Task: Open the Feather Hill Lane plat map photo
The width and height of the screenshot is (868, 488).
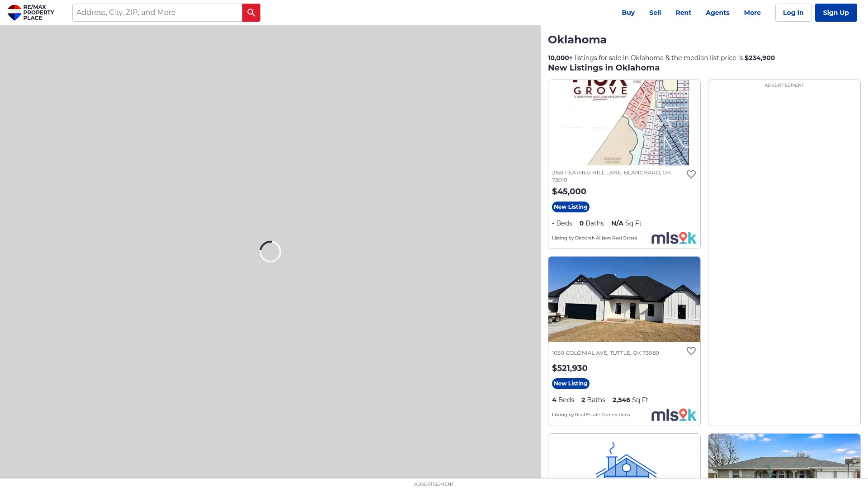Action: (x=624, y=122)
